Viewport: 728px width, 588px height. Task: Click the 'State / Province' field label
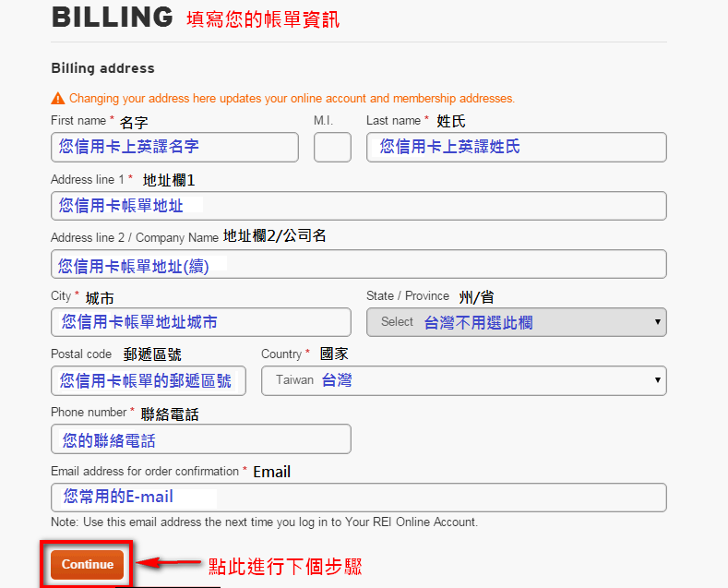point(408,296)
